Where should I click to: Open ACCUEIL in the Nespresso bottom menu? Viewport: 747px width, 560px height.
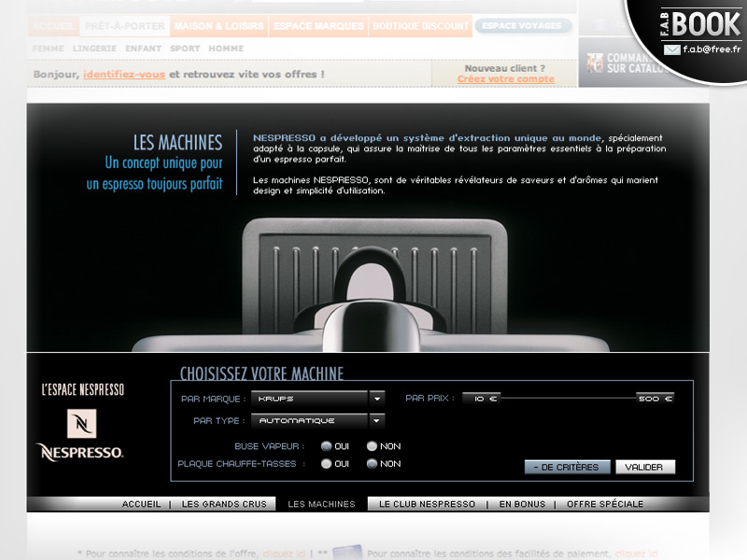tap(141, 504)
